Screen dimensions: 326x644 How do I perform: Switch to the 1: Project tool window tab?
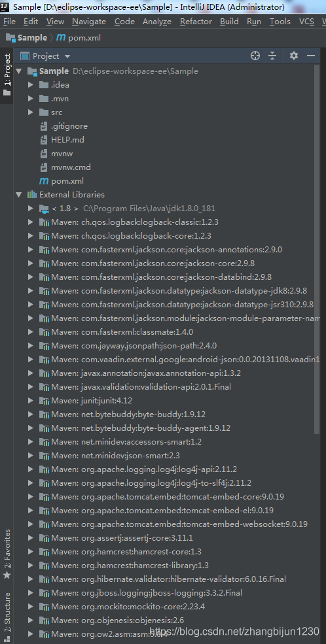7,75
